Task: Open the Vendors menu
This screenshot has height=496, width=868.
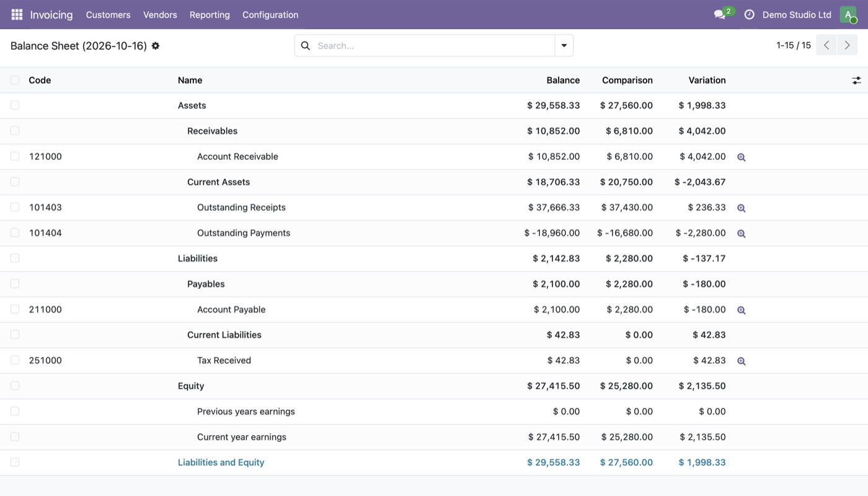Action: (160, 14)
